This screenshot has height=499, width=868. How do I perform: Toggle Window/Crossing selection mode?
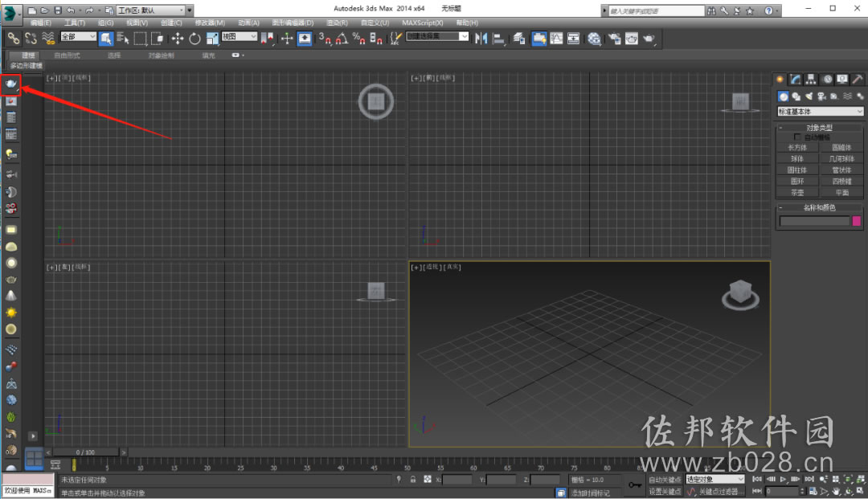(158, 39)
